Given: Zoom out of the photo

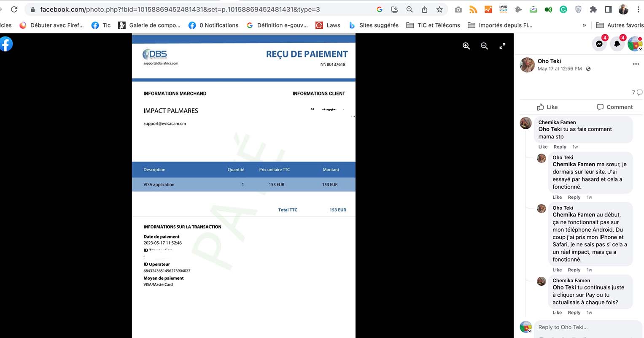Looking at the screenshot, I should (484, 46).
